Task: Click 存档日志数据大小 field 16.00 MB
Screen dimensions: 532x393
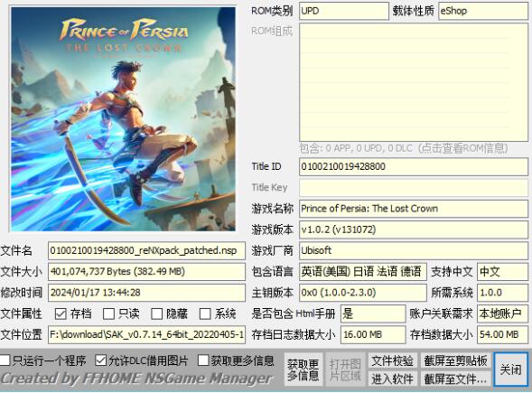Action: (x=373, y=335)
